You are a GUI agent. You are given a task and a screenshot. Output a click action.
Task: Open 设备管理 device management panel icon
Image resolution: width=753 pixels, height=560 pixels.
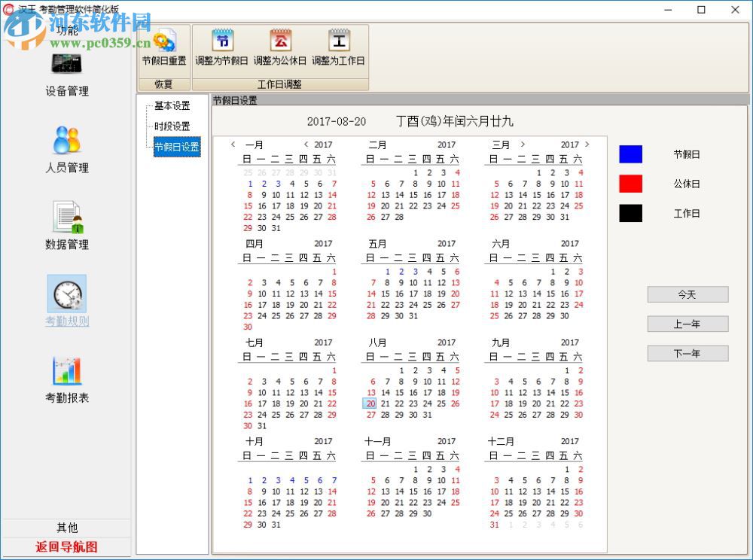[66, 64]
